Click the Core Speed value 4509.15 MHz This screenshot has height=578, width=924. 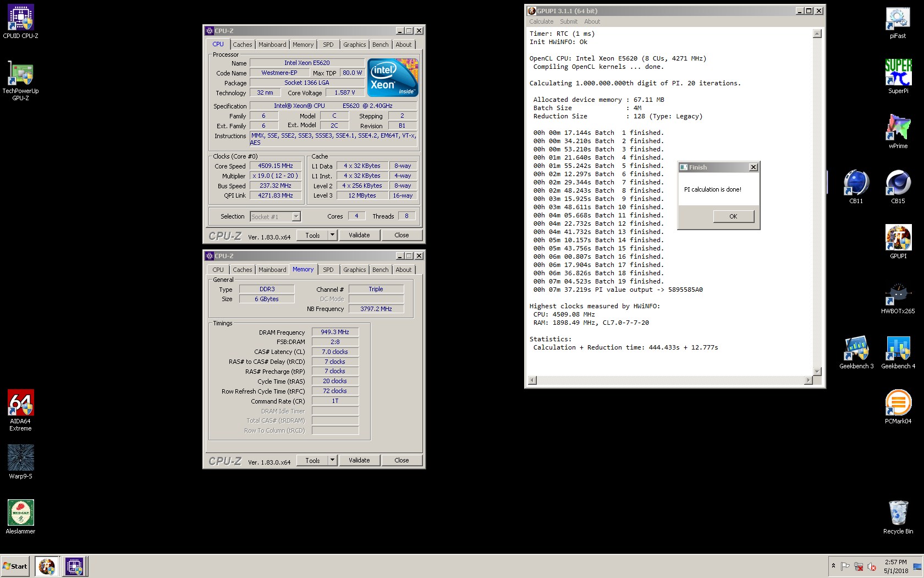276,166
